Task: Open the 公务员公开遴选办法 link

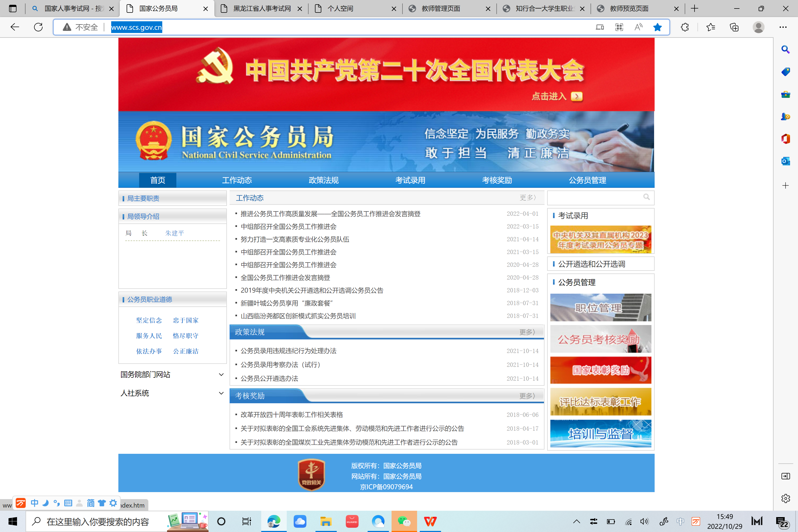Action: pyautogui.click(x=269, y=378)
